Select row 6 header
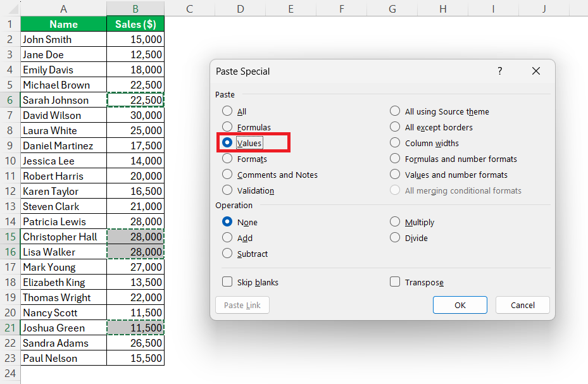The image size is (588, 384). point(10,100)
